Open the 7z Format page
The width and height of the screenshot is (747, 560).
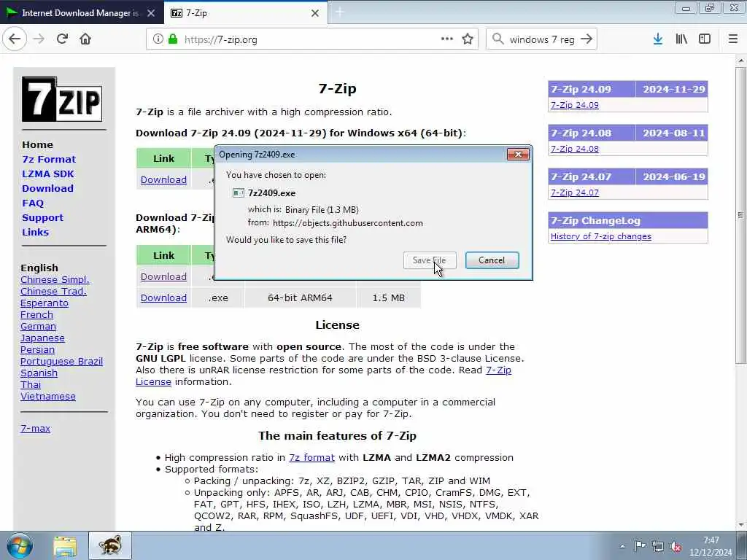click(x=49, y=160)
